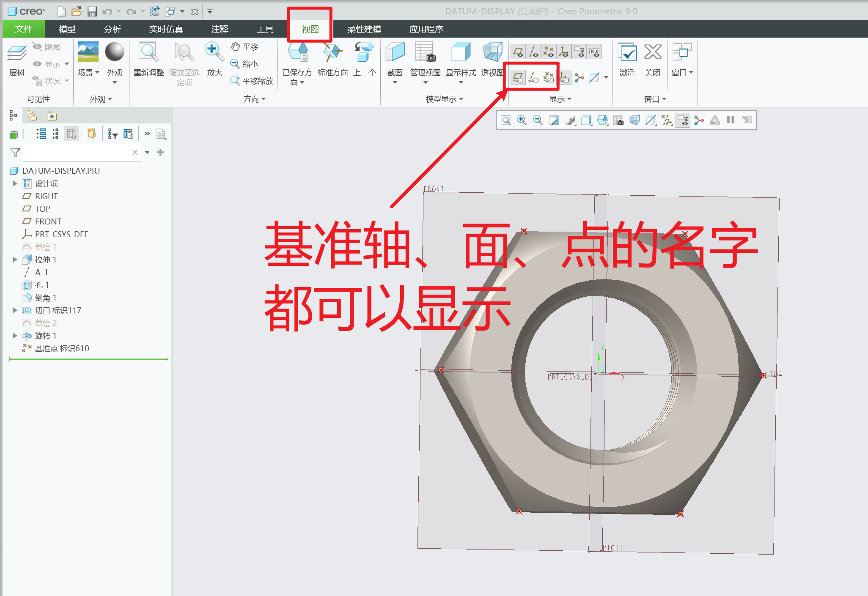Toggle datum point display with eye
This screenshot has width=868, height=596.
coord(549,52)
